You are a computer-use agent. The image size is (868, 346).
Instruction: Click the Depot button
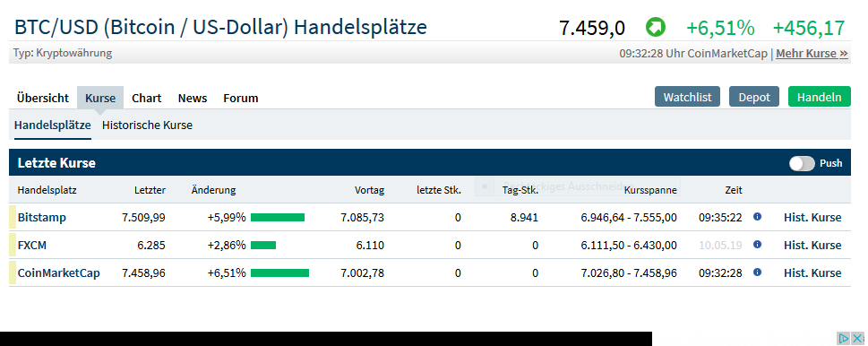(754, 97)
